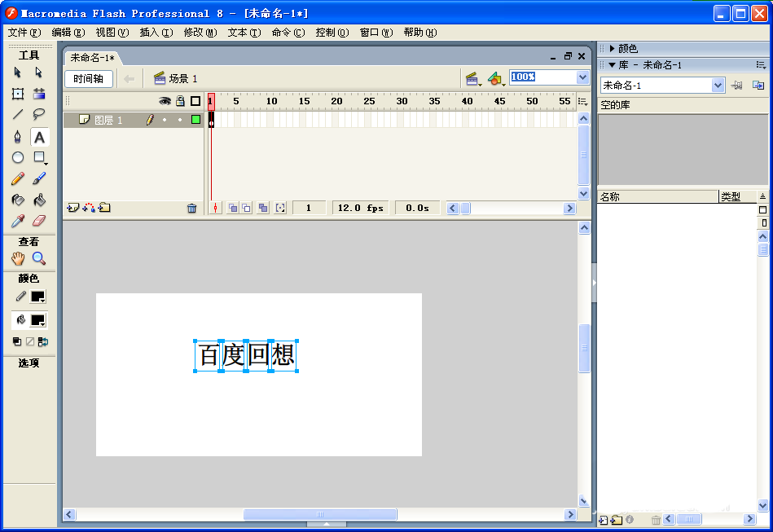This screenshot has width=773, height=532.
Task: Select the Pencil tool
Action: 18,178
